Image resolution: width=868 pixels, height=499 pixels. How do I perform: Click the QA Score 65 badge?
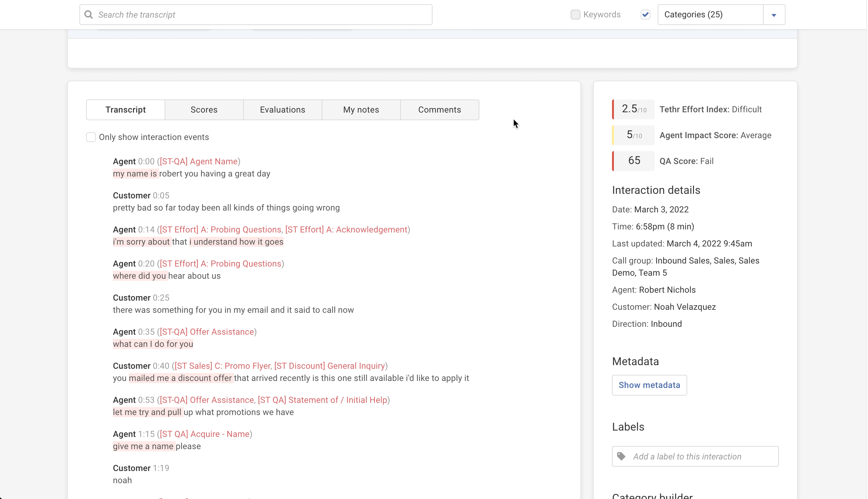point(634,161)
